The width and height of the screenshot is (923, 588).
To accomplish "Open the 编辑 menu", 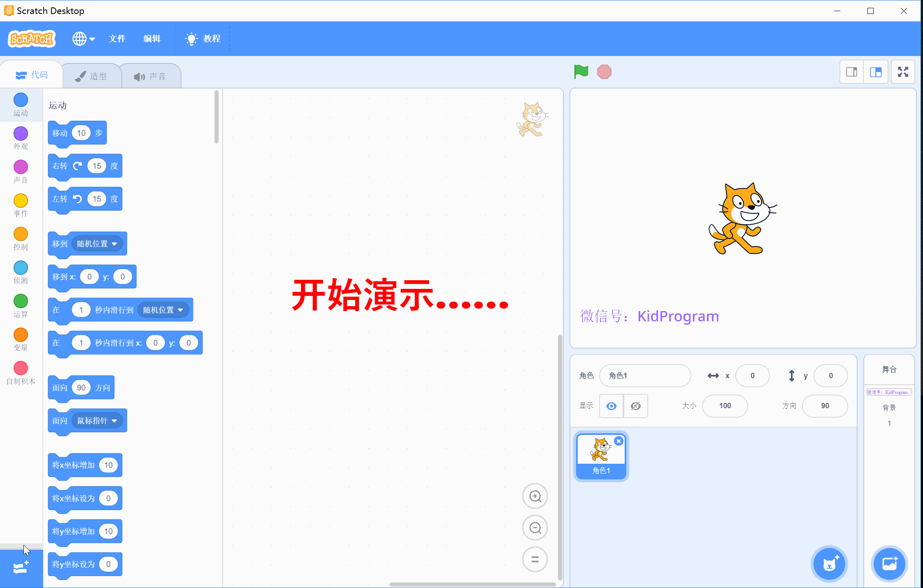I will pos(152,39).
